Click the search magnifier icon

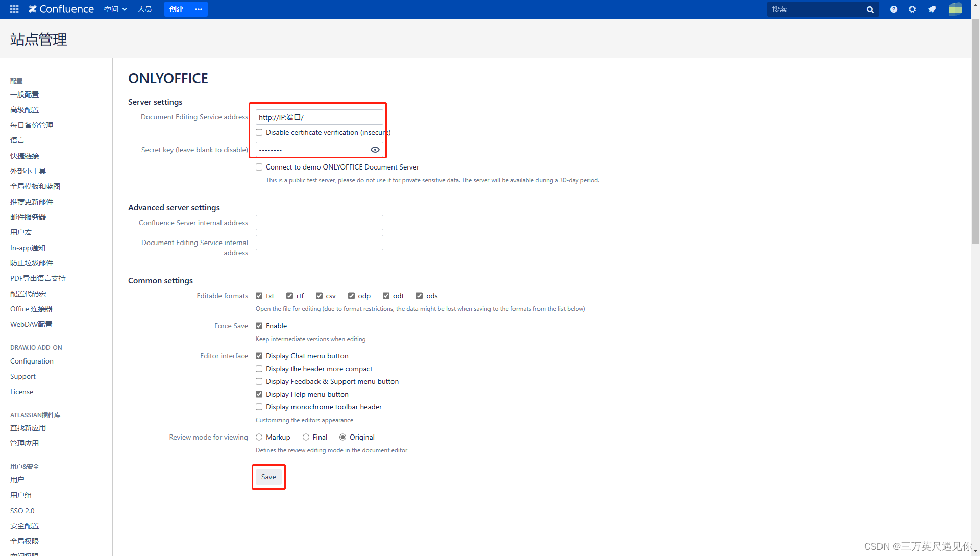coord(870,9)
